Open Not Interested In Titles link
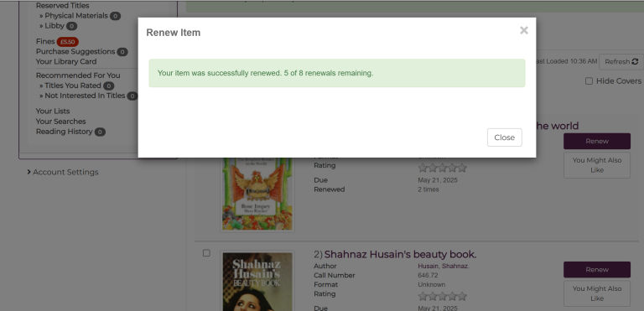Image resolution: width=644 pixels, height=311 pixels. tap(85, 96)
